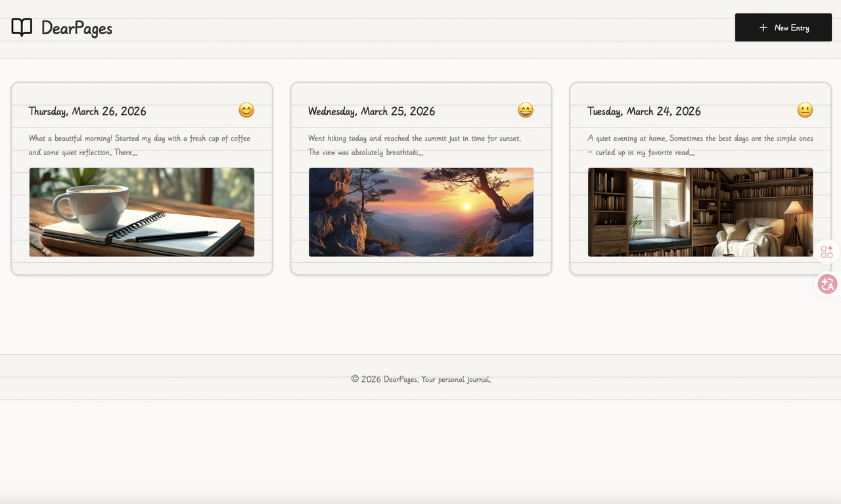Open the pink grid sparkle floating widget
841x504 pixels.
click(827, 252)
